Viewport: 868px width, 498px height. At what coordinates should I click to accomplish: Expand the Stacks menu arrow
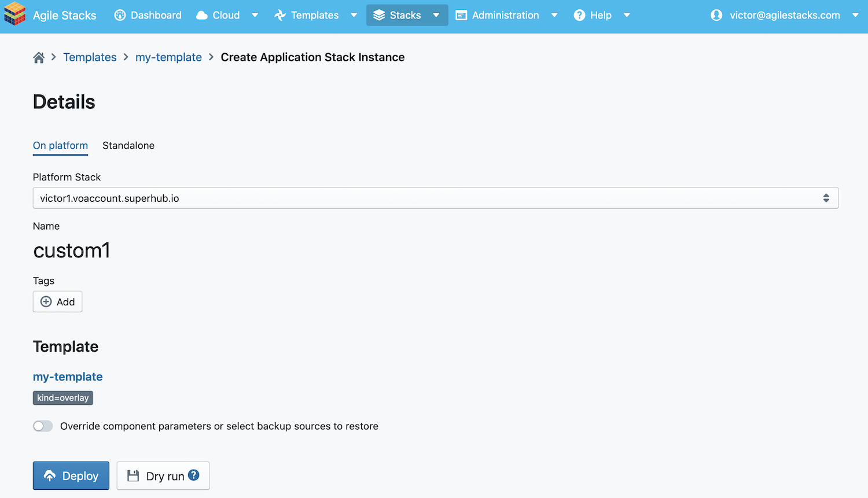pyautogui.click(x=436, y=15)
